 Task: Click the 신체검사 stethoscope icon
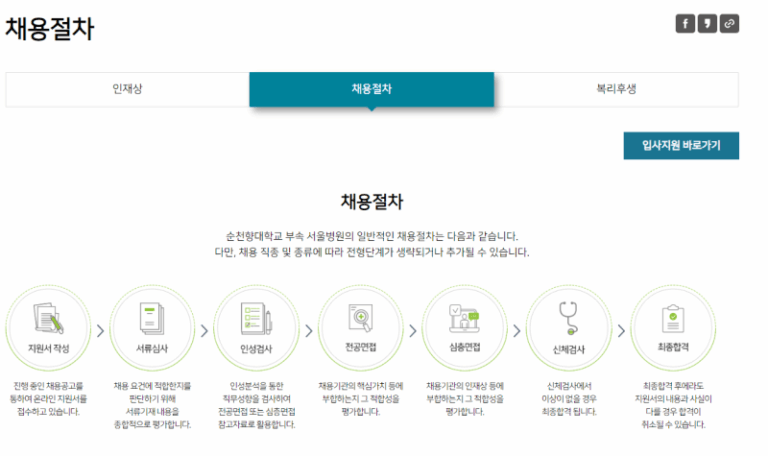pos(568,317)
